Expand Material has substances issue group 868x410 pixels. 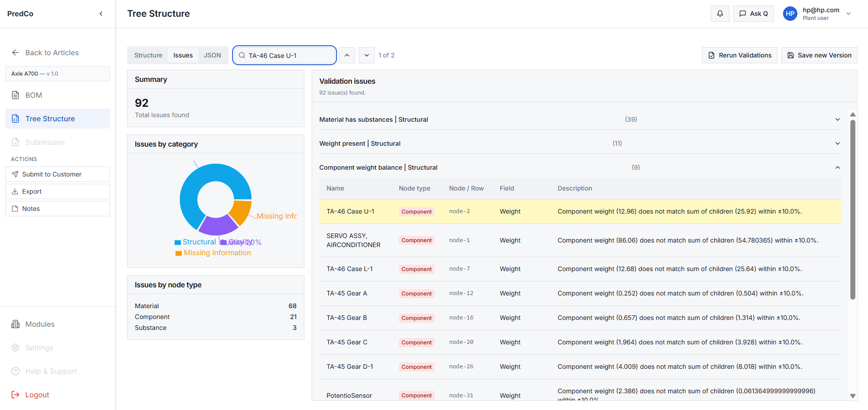[x=838, y=119]
